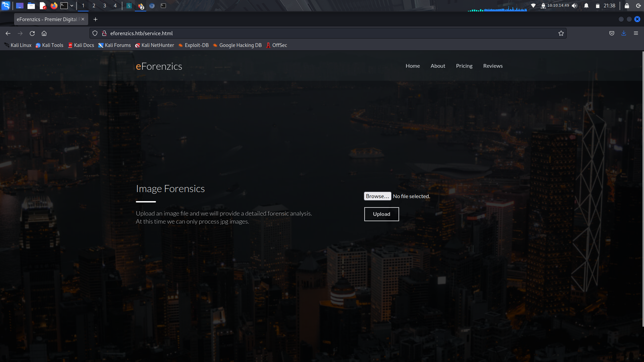Open the Pocket save icon
The image size is (644, 362).
(x=611, y=33)
